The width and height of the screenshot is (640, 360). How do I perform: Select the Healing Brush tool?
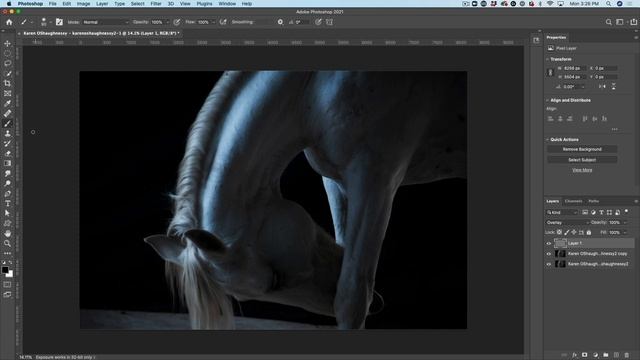7,113
